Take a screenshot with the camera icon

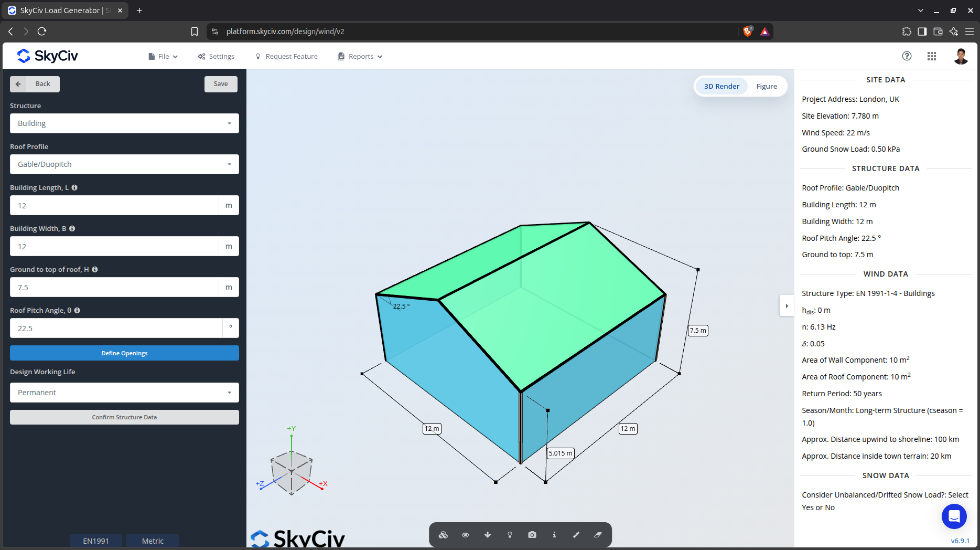(x=532, y=535)
